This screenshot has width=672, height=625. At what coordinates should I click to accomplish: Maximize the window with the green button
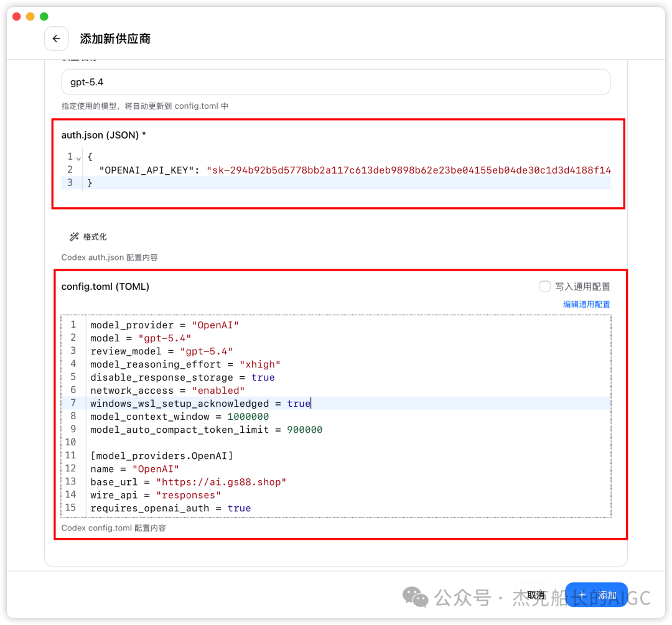pyautogui.click(x=44, y=16)
